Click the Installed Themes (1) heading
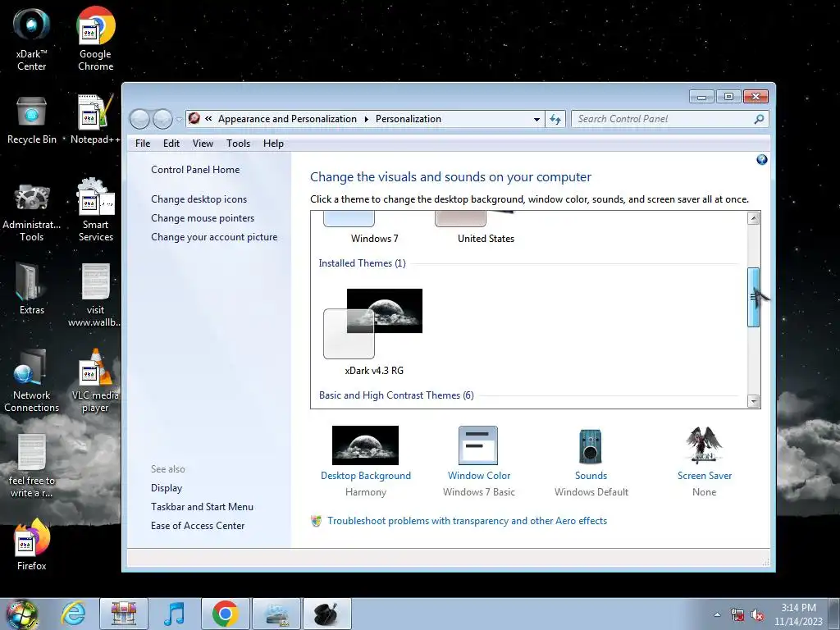This screenshot has height=630, width=840. [x=362, y=263]
